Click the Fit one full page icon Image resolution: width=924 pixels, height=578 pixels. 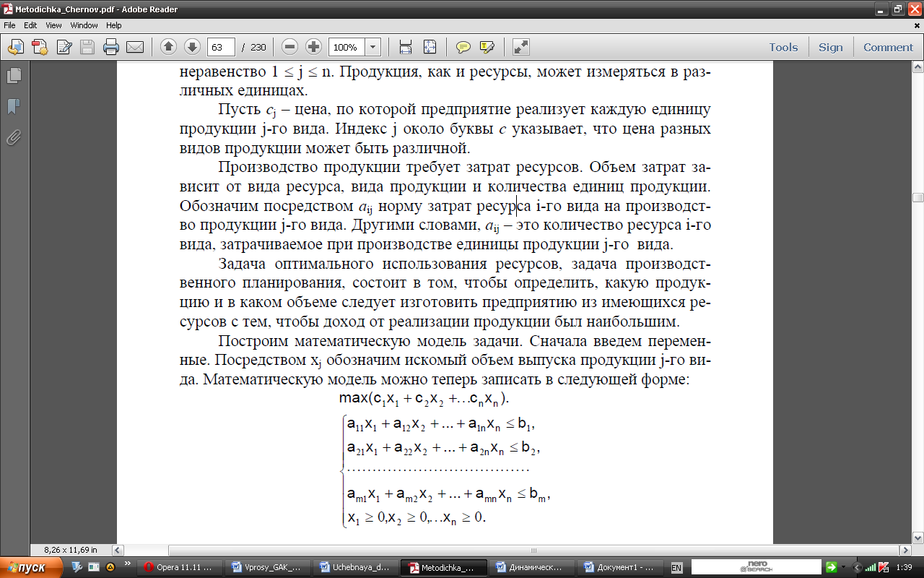point(430,47)
